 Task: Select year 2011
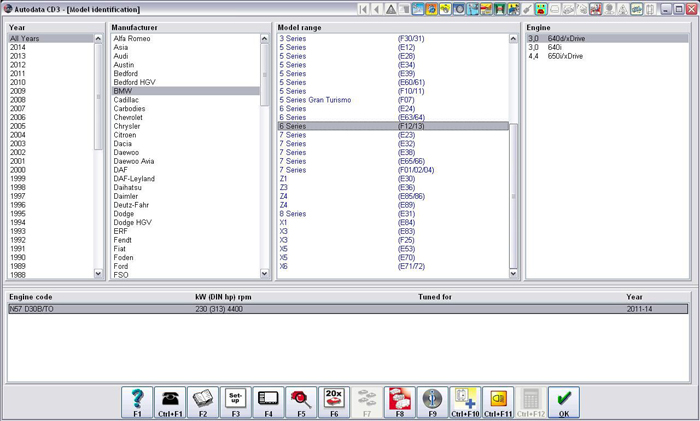click(x=18, y=74)
